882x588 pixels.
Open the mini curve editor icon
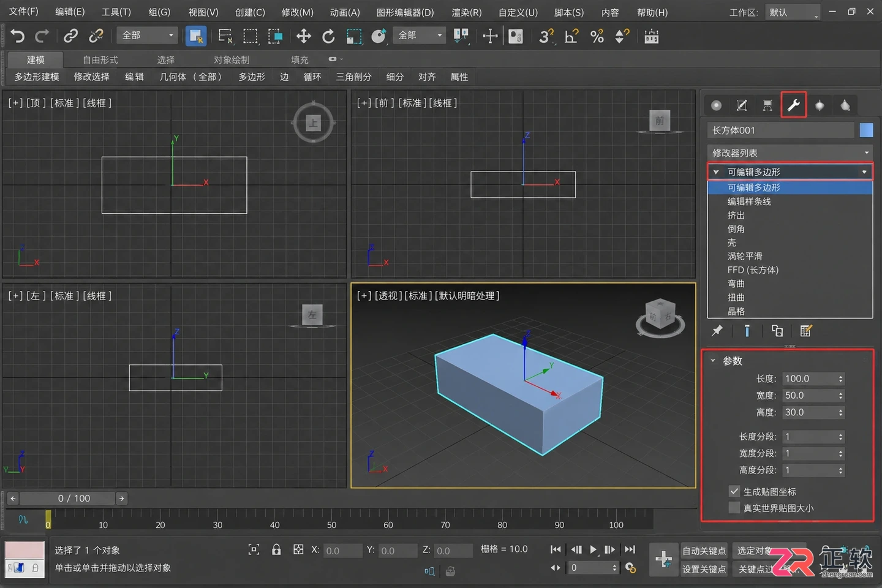[x=23, y=519]
